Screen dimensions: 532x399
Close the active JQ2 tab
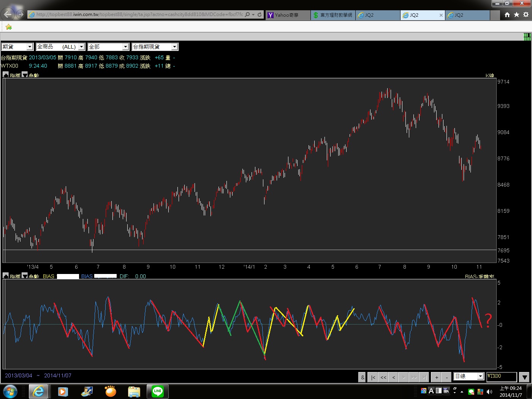tap(441, 15)
